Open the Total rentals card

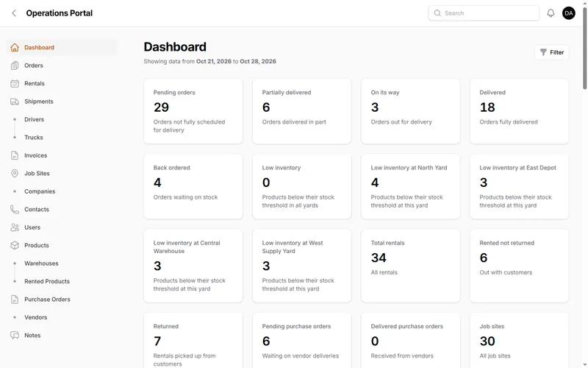411,266
